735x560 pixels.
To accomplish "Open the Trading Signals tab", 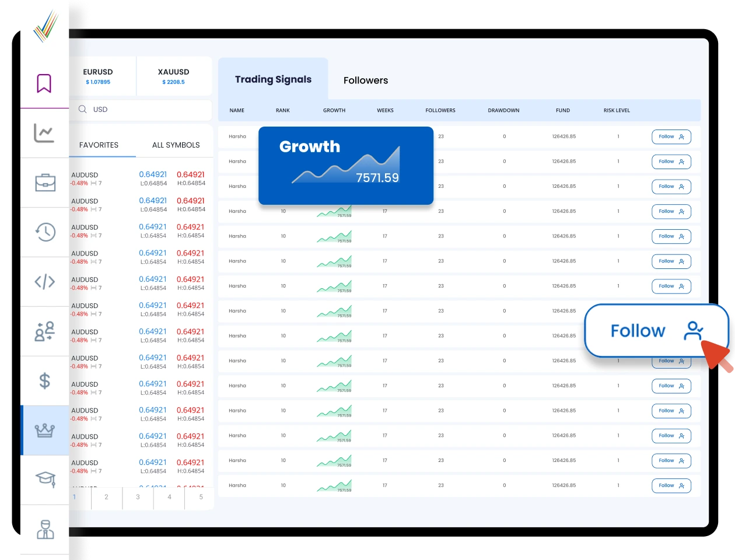I will (x=272, y=79).
